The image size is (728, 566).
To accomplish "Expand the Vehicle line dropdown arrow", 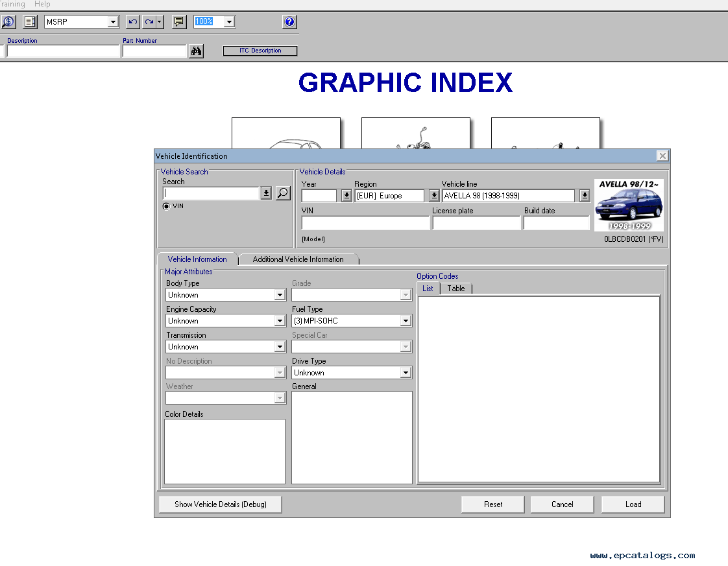I will pyautogui.click(x=585, y=196).
